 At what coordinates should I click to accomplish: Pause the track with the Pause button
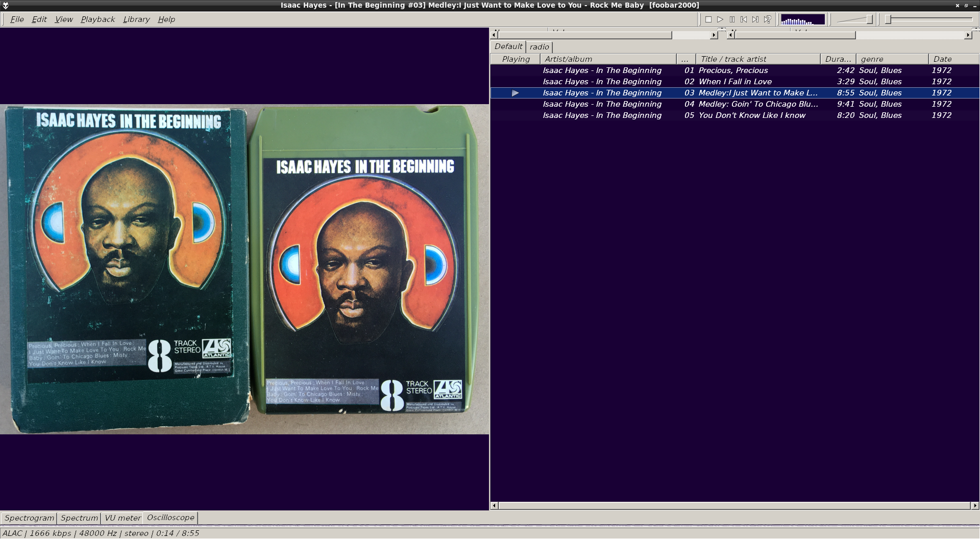tap(732, 19)
